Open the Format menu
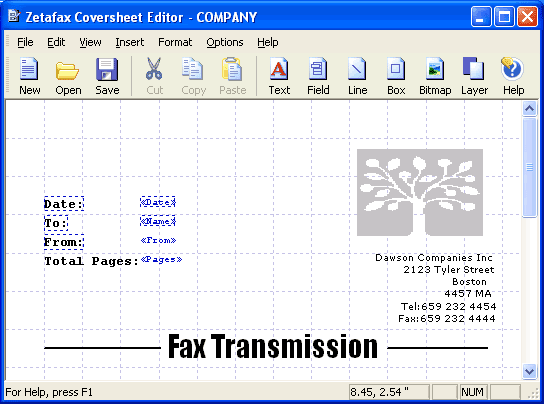This screenshot has height=404, width=544. (x=175, y=42)
